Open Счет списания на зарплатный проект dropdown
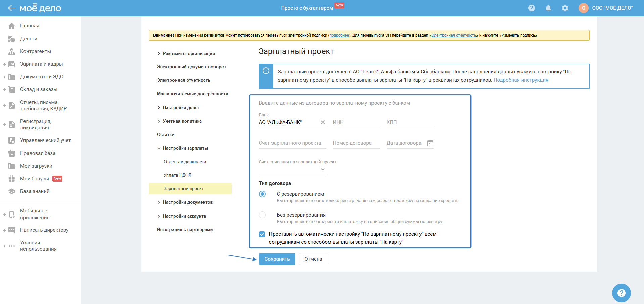Screen dimensions: 644x304 click(292, 170)
